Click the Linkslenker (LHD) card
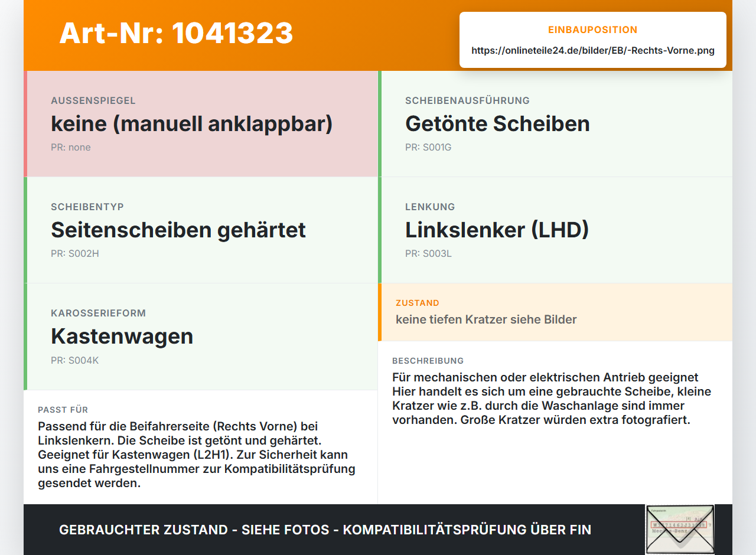The height and width of the screenshot is (555, 756). [555, 230]
